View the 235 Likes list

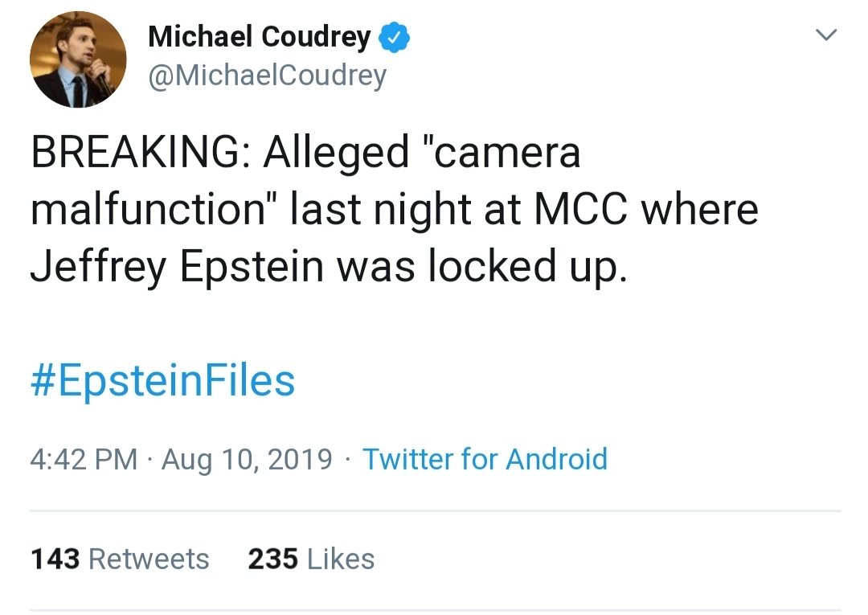point(311,559)
